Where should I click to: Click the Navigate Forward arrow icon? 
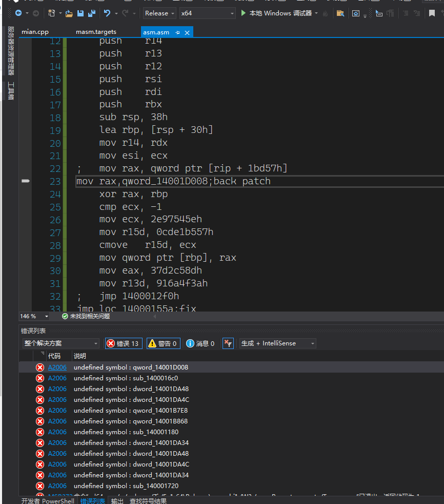click(x=36, y=13)
